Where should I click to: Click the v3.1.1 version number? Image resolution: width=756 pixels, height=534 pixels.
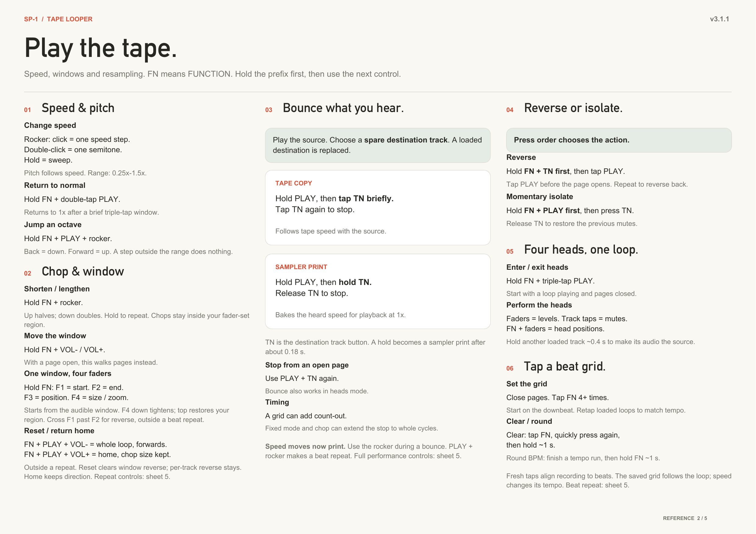(x=719, y=19)
